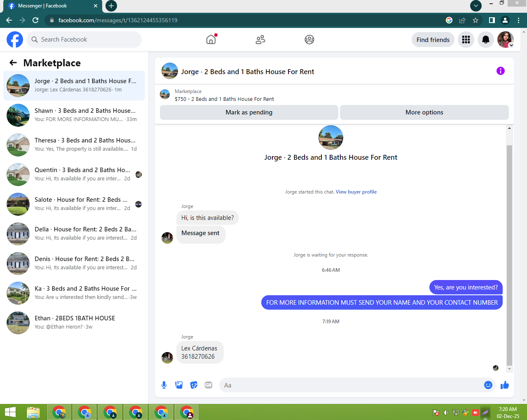Open the Facebook logo home link
The image size is (527, 420).
pyautogui.click(x=15, y=40)
